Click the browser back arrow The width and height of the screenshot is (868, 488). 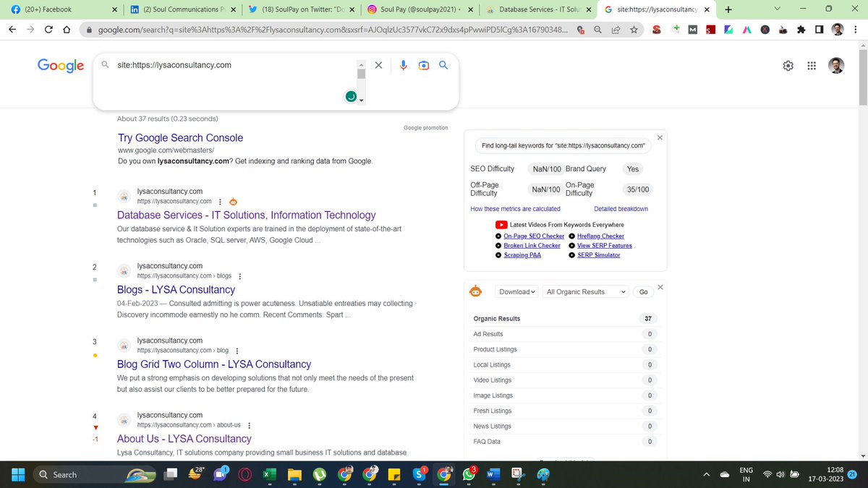pos(12,30)
